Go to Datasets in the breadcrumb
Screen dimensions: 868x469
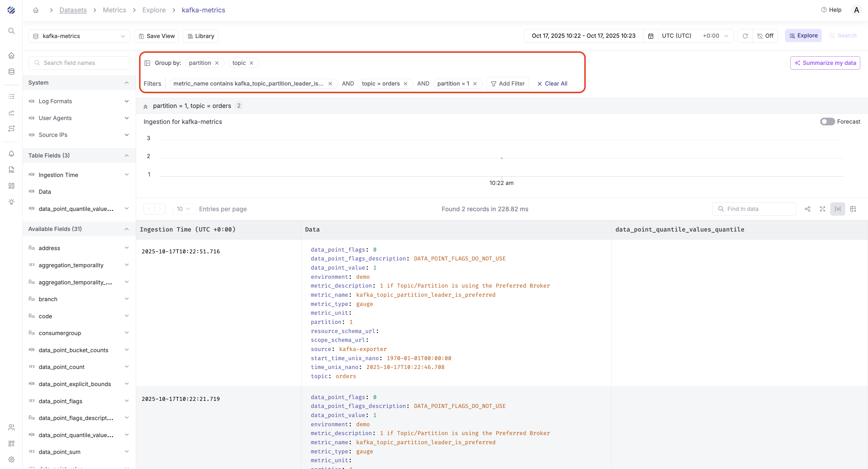tap(73, 10)
